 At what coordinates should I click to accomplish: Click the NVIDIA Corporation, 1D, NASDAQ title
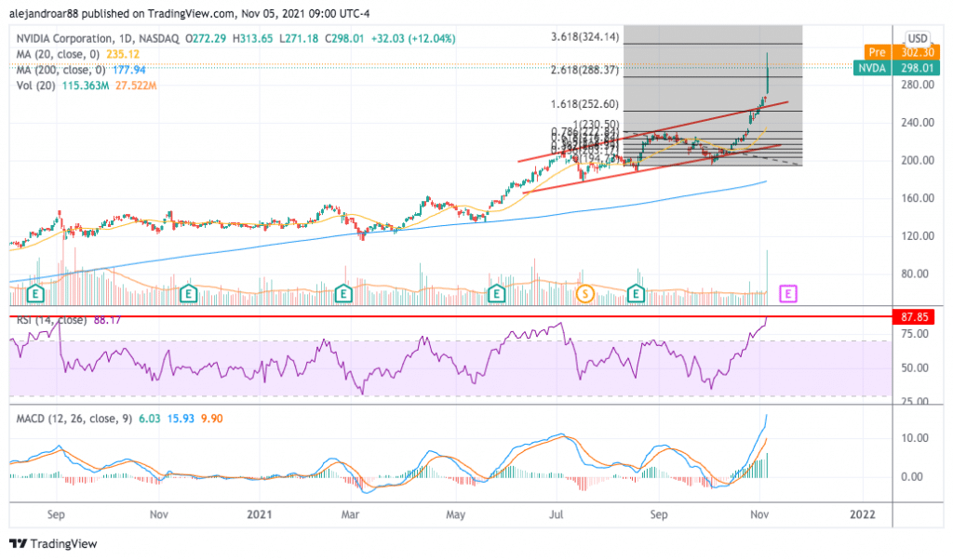pyautogui.click(x=98, y=38)
